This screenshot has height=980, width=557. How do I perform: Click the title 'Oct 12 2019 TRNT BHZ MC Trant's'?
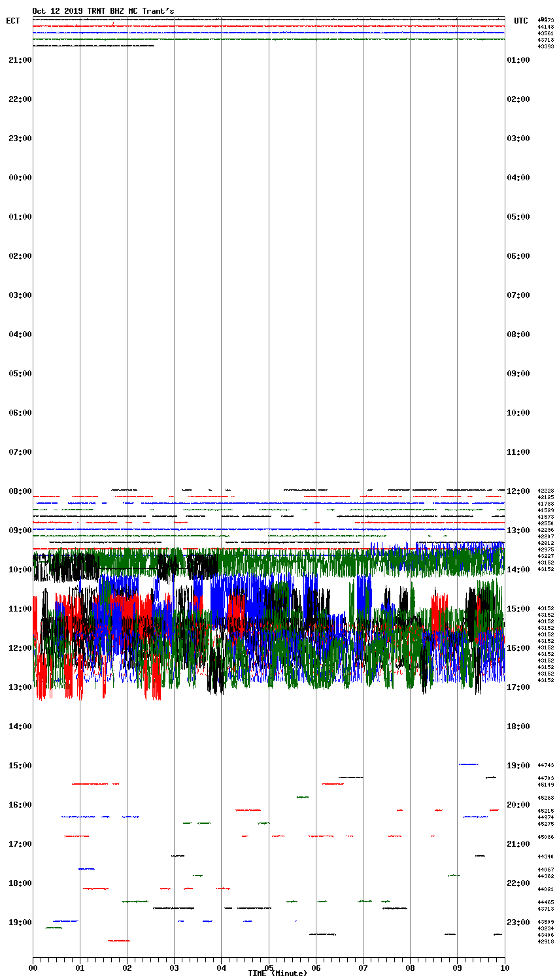(x=103, y=11)
